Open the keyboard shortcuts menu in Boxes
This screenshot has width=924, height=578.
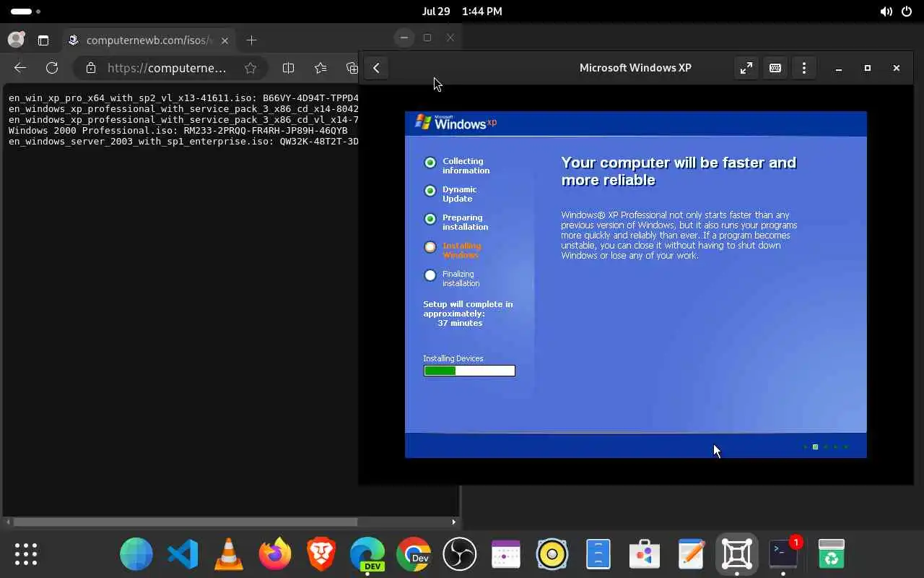click(x=775, y=68)
